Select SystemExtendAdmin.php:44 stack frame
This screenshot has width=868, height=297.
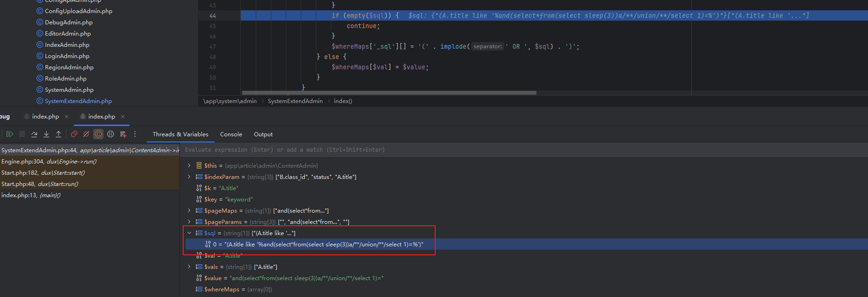click(89, 150)
